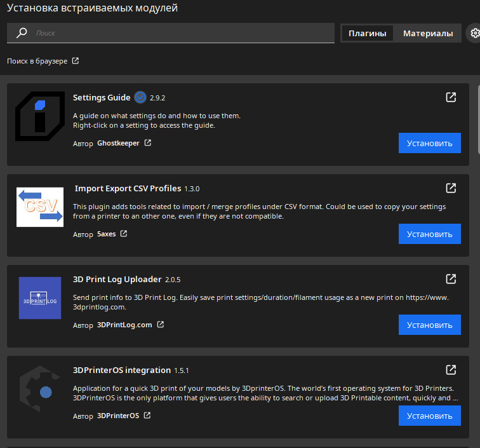Image resolution: width=480 pixels, height=448 pixels.
Task: Click the verified badge next to Settings Guide
Action: (x=140, y=97)
